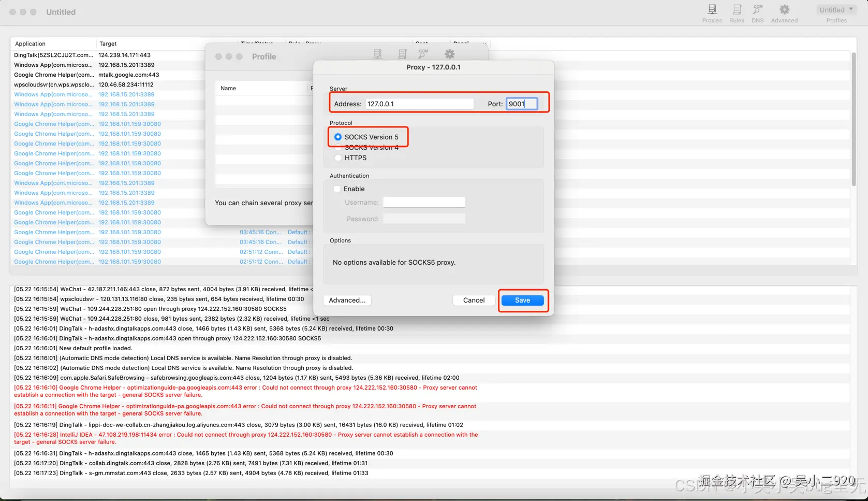Viewport: 868px width, 501px height.
Task: Focus the server Address field
Action: pyautogui.click(x=419, y=104)
